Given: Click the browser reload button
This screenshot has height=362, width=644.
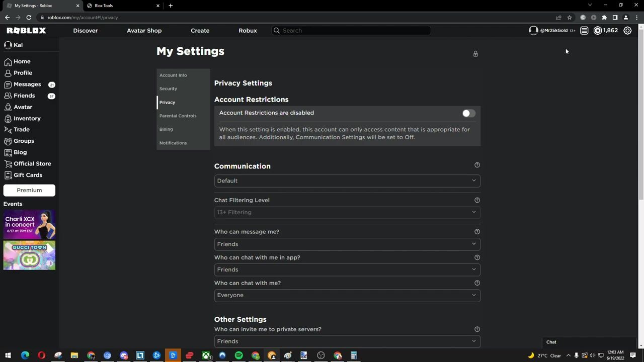Looking at the screenshot, I should pyautogui.click(x=29, y=18).
